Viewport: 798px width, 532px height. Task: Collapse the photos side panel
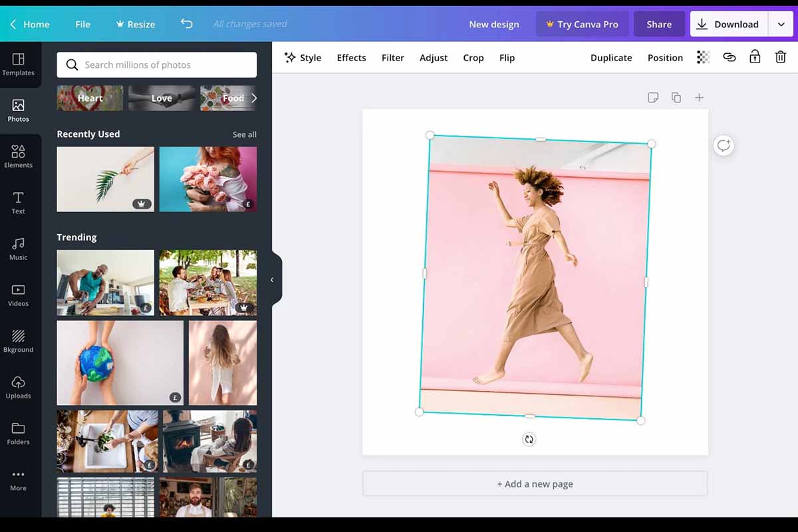(x=272, y=280)
